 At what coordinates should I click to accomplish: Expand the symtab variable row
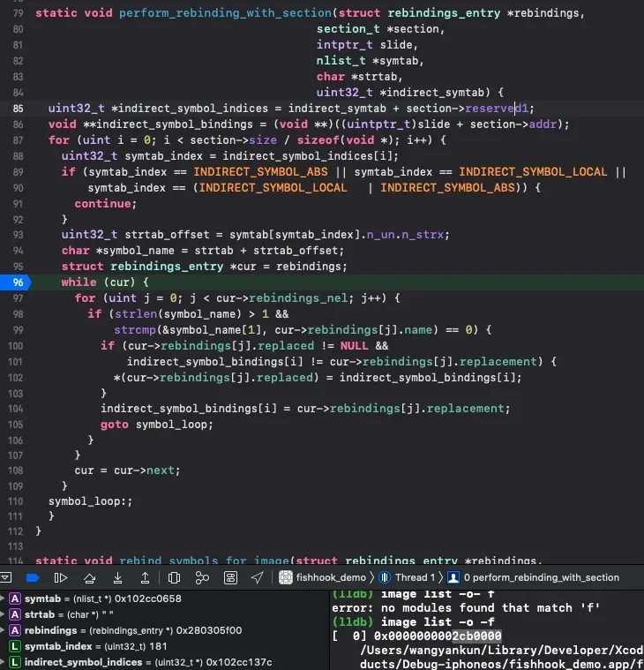[3, 598]
